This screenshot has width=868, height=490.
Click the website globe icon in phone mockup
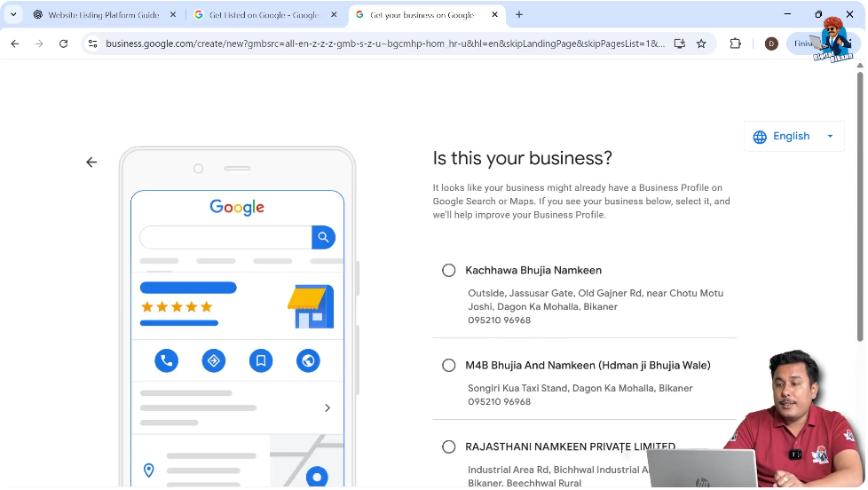click(x=308, y=361)
